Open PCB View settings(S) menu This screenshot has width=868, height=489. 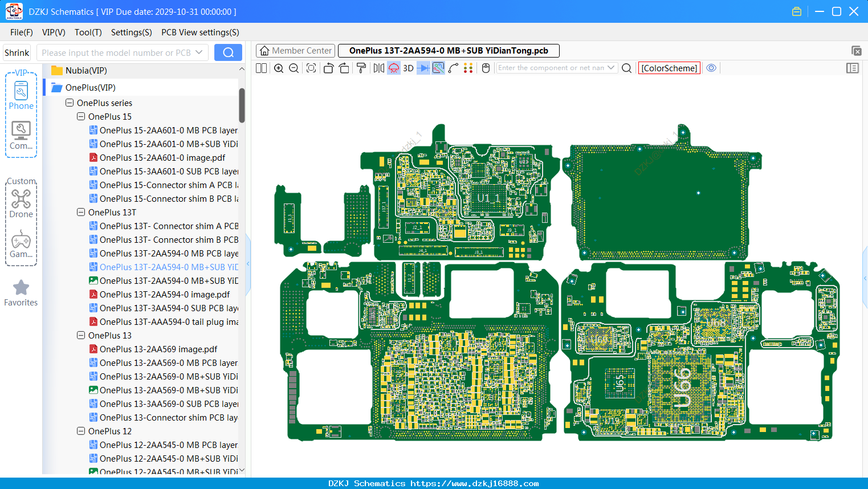[200, 32]
